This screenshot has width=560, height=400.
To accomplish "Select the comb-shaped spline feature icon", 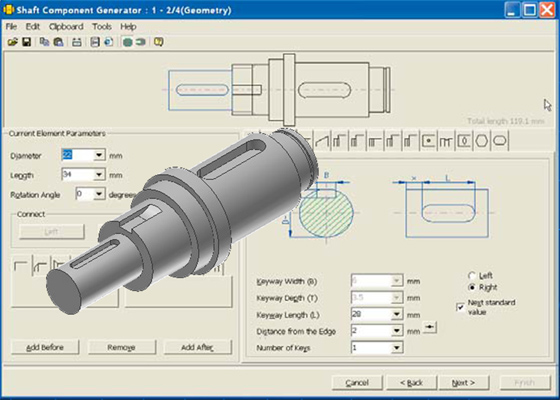I will pyautogui.click(x=446, y=140).
